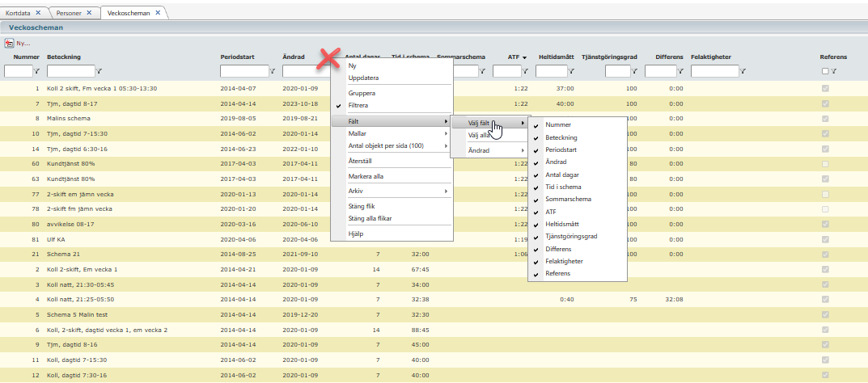Toggle Referens checkbox for row Tjm, dagtid 8-17
Viewport: 868px width, 383px height.
825,104
